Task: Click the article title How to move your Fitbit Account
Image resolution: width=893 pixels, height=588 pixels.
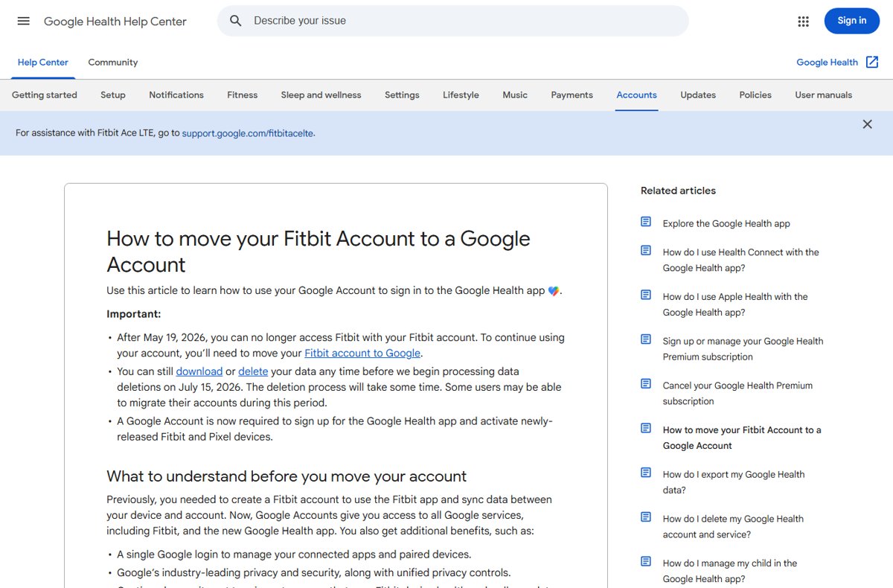Action: pos(319,252)
